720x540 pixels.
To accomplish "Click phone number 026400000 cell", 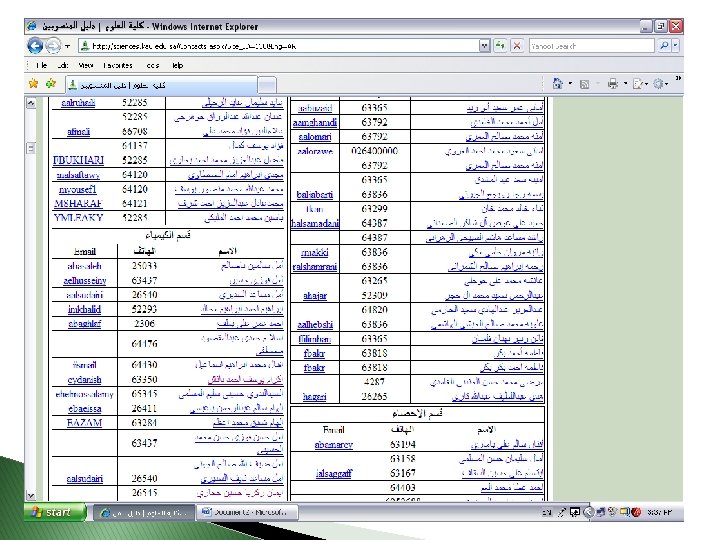I will click(374, 151).
